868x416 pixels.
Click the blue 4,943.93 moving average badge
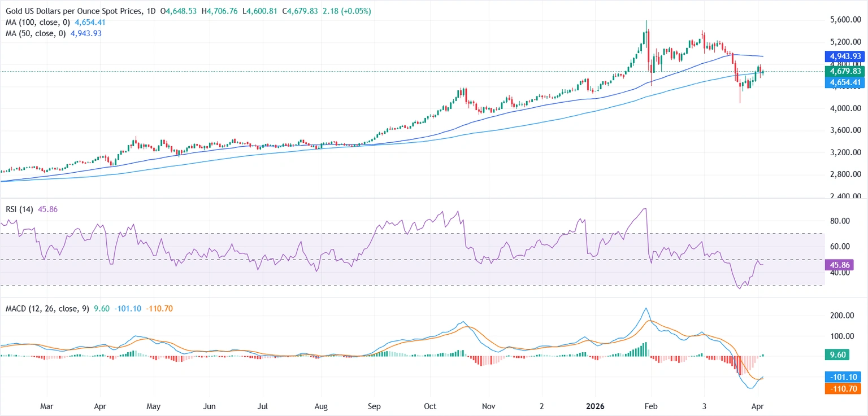pyautogui.click(x=844, y=56)
